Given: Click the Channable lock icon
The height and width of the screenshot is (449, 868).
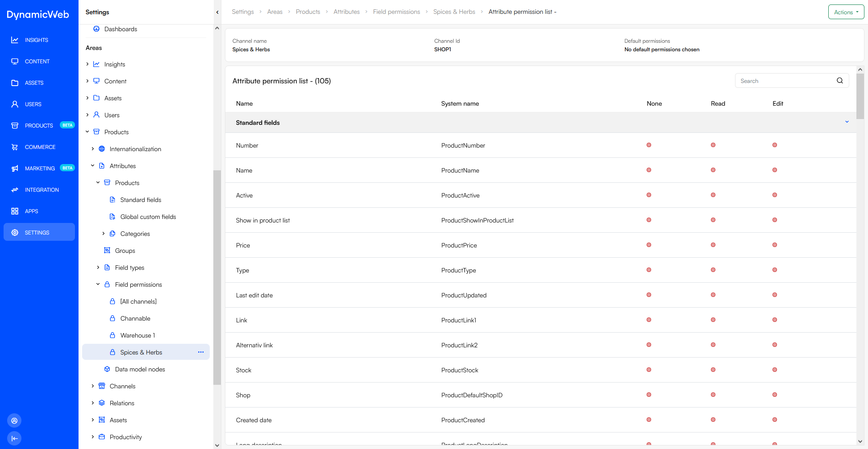Looking at the screenshot, I should point(112,318).
